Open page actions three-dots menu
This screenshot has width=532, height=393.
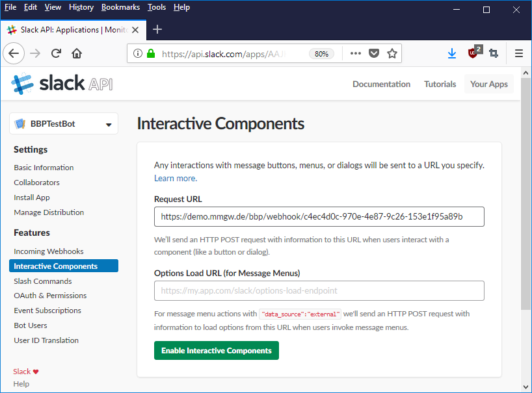tap(356, 53)
